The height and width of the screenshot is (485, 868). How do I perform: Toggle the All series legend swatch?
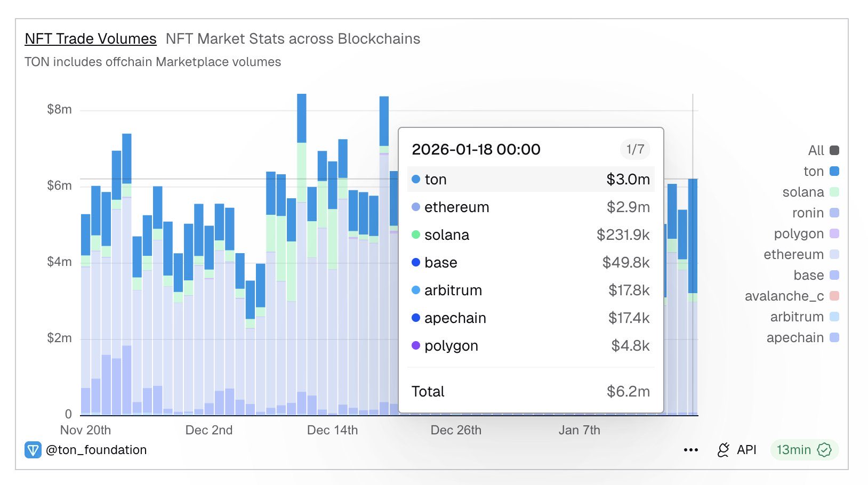pos(834,150)
